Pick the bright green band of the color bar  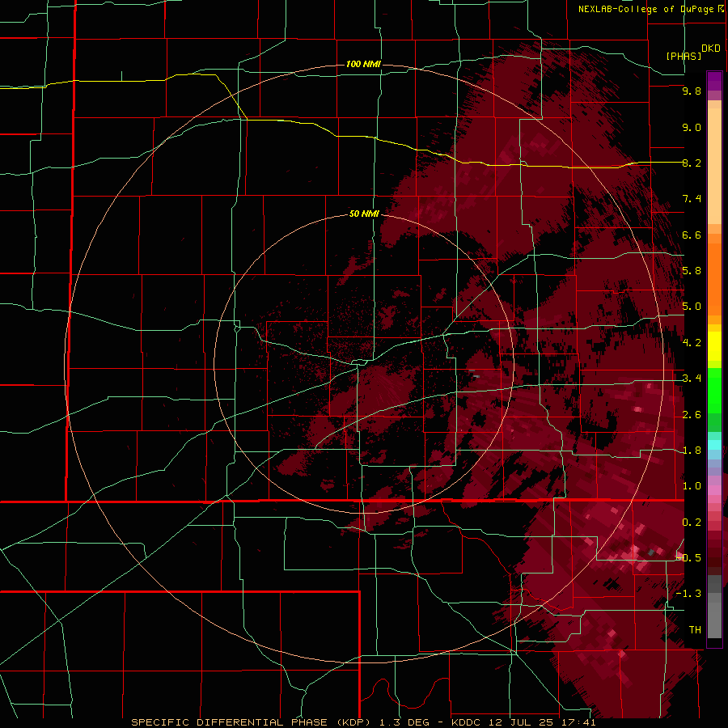click(714, 391)
